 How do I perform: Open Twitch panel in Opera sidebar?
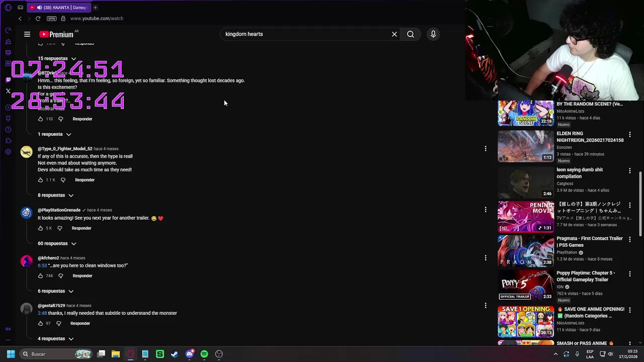8,79
